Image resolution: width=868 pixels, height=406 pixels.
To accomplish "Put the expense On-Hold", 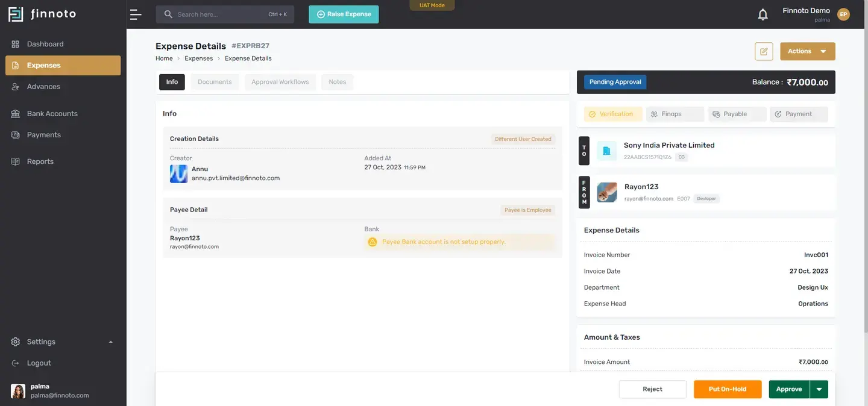I will 728,390.
